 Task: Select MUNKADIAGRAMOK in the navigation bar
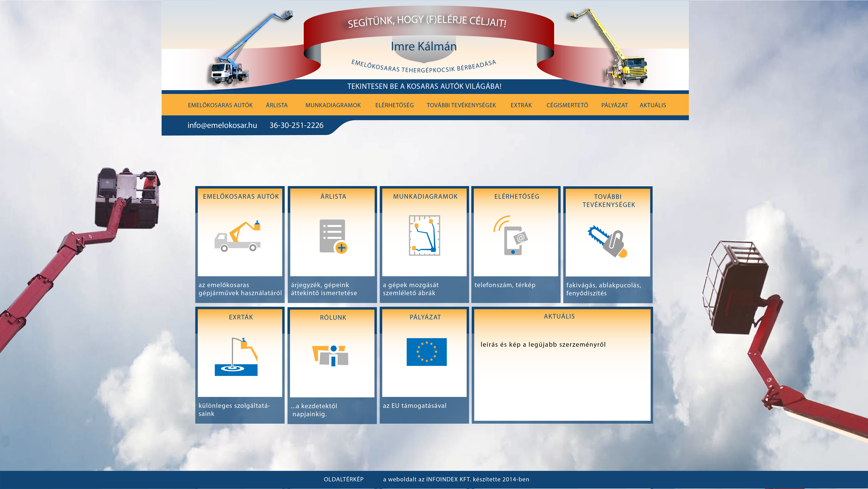(x=333, y=105)
